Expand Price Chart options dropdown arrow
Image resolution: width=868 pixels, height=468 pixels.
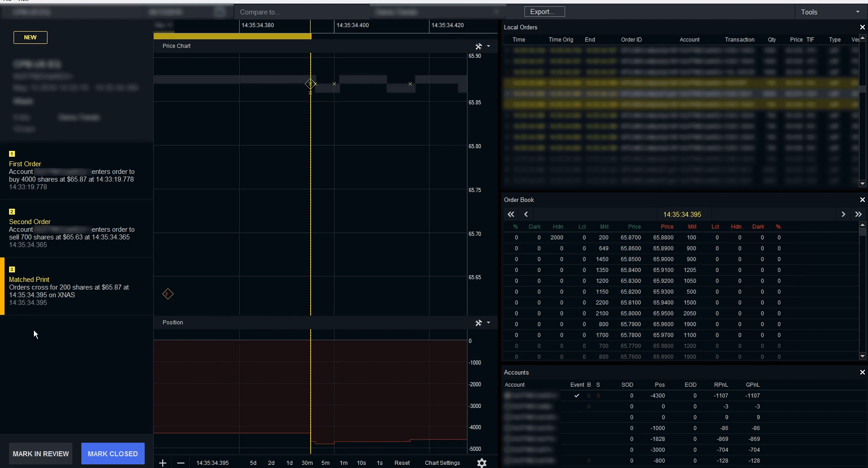coord(488,46)
